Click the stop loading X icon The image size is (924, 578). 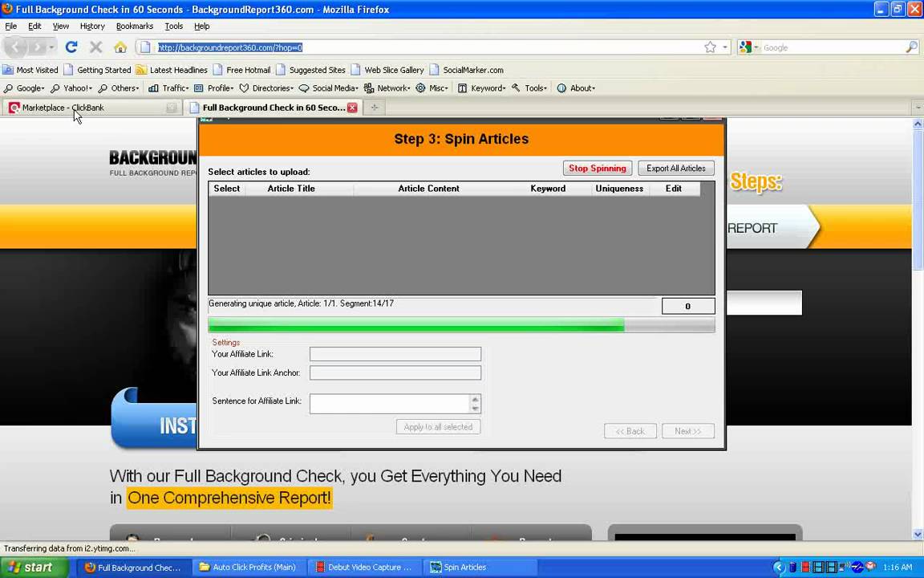96,47
